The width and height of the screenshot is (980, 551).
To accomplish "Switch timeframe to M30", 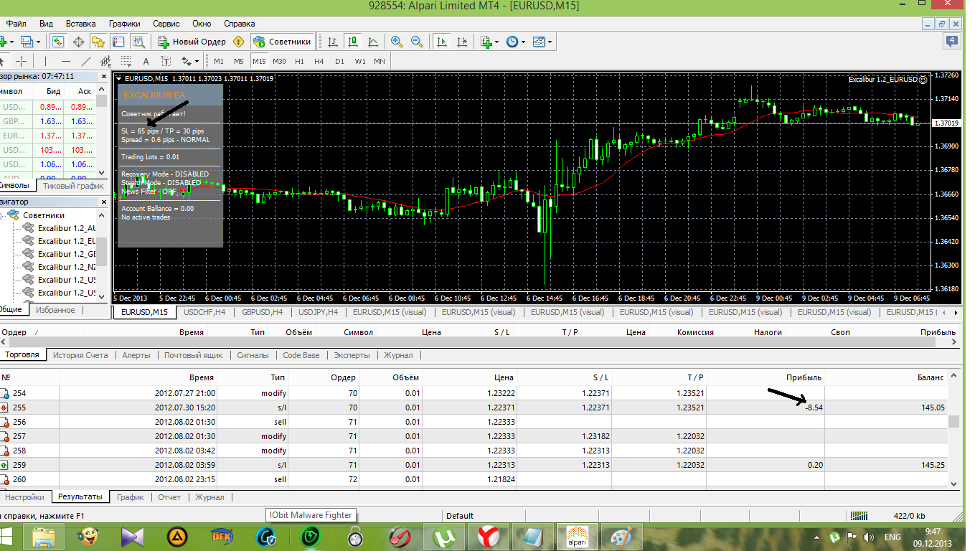I will (279, 61).
